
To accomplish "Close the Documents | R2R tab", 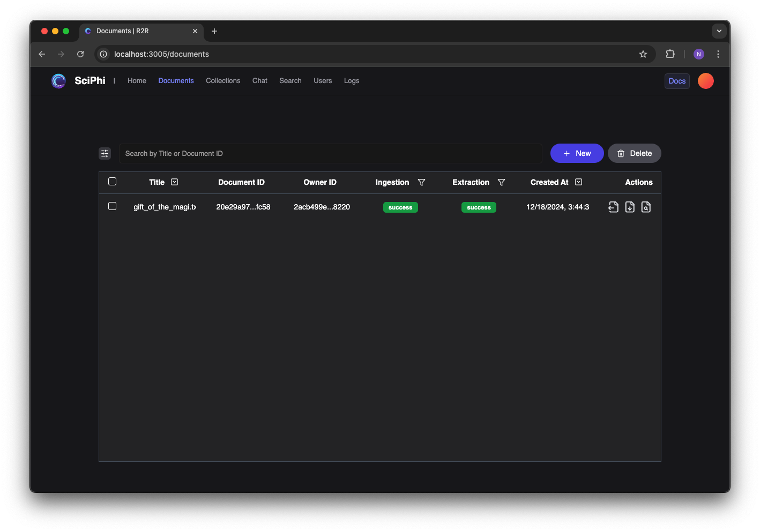I will pos(195,31).
